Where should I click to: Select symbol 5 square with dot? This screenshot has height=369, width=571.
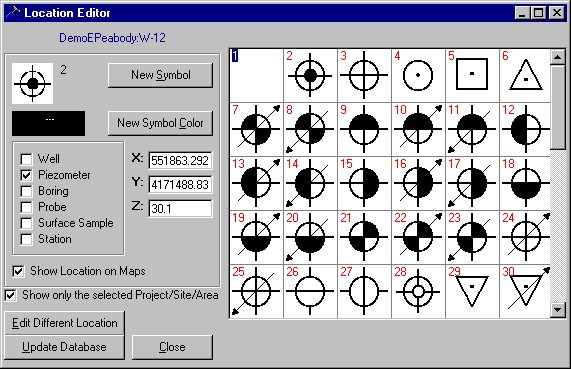click(x=472, y=75)
